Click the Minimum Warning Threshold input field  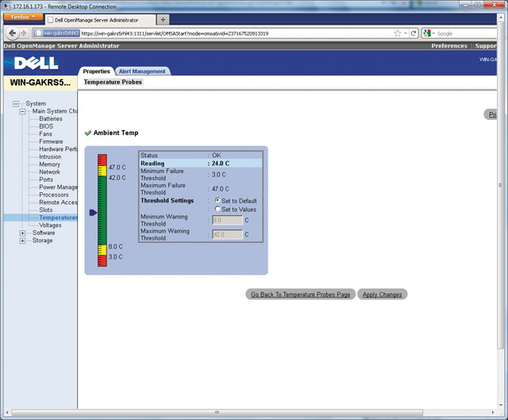pyautogui.click(x=227, y=220)
